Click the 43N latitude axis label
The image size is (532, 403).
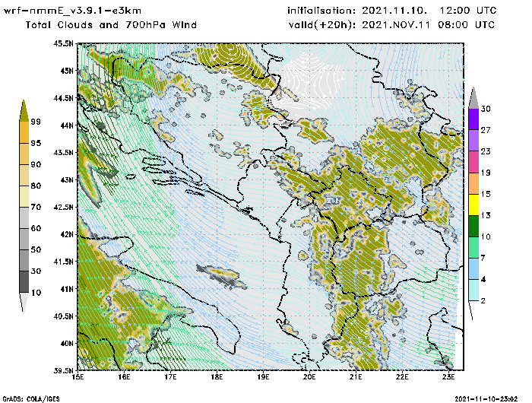[x=67, y=179]
